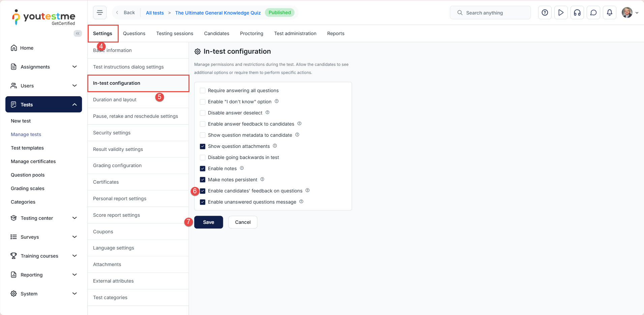The height and width of the screenshot is (315, 644).
Task: Enable Require answering all questions checkbox
Action: (203, 90)
